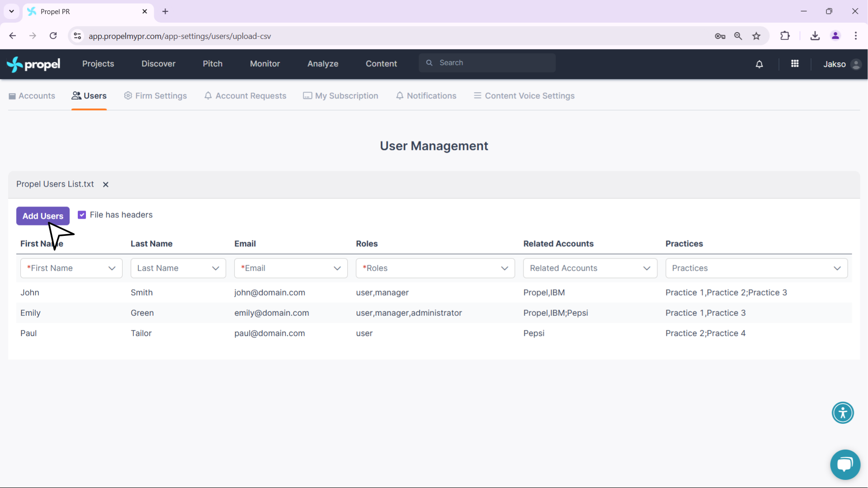Click the Tailor last name cell
868x488 pixels.
click(141, 333)
